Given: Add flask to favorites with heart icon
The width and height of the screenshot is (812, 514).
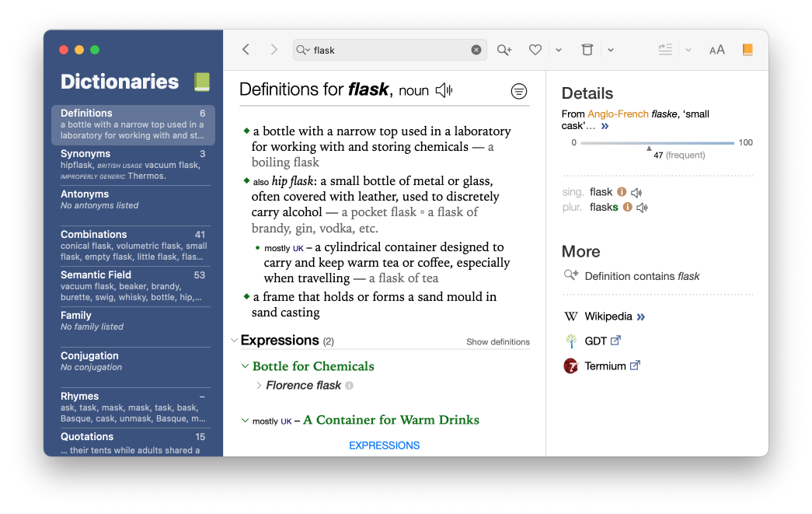Looking at the screenshot, I should [x=535, y=50].
